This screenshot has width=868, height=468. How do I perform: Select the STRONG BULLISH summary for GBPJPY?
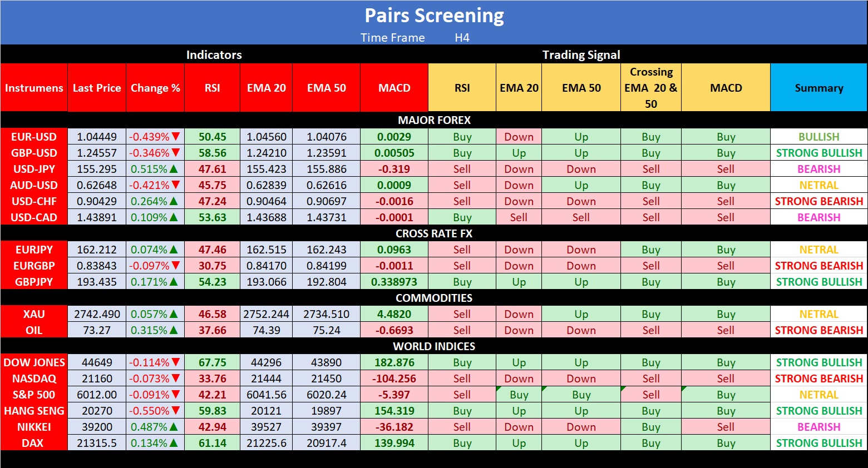click(818, 282)
